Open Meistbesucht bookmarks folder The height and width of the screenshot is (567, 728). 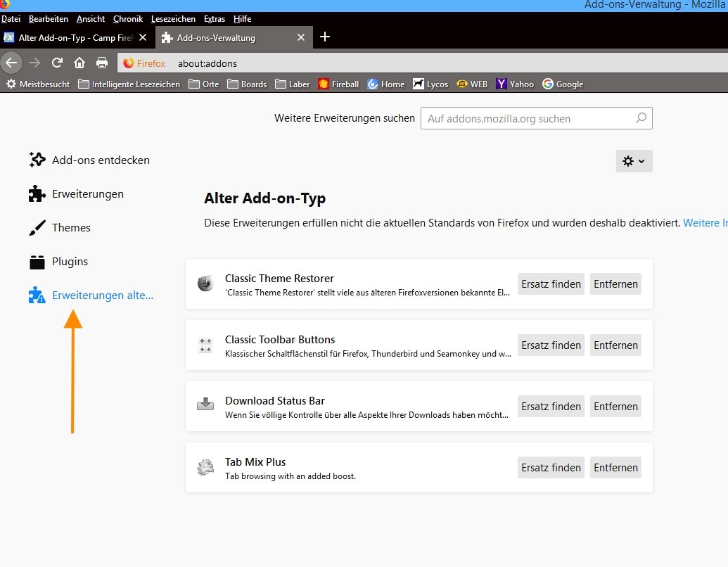click(37, 84)
